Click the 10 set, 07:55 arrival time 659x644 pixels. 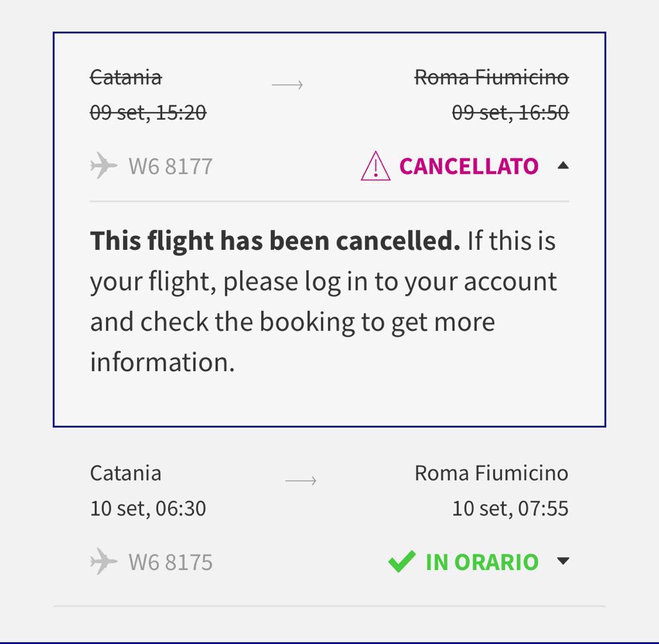click(x=510, y=508)
